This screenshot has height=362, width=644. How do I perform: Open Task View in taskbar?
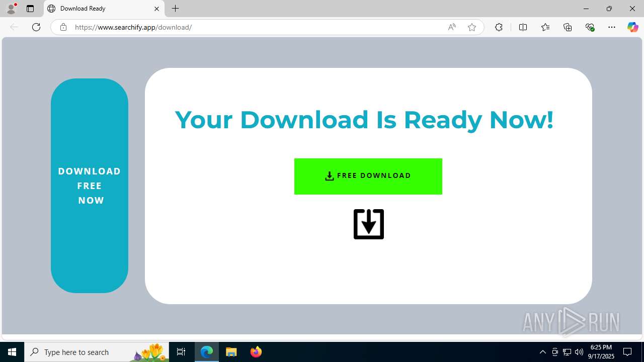[181, 352]
